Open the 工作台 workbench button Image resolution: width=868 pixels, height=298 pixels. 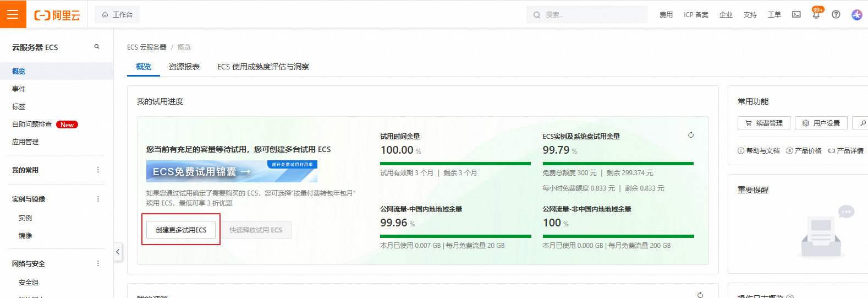[117, 15]
